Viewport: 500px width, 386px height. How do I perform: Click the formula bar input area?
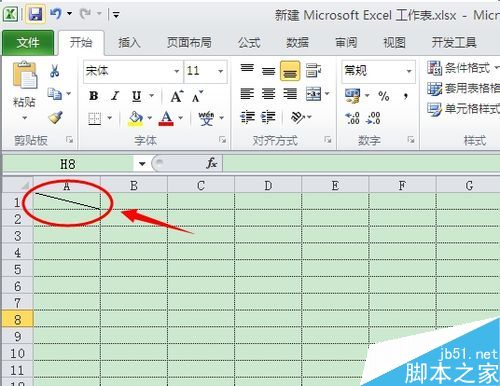click(361, 164)
